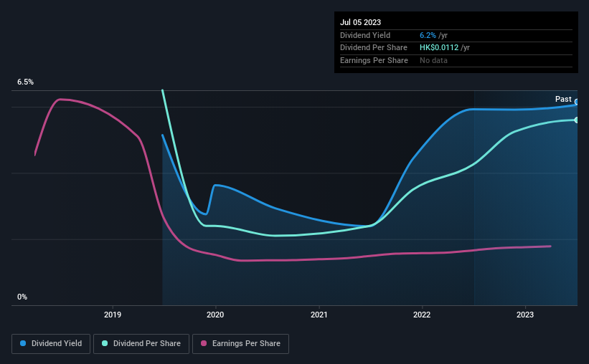589x364 pixels.
Task: Click the 0% y-axis label
Action: coord(22,297)
